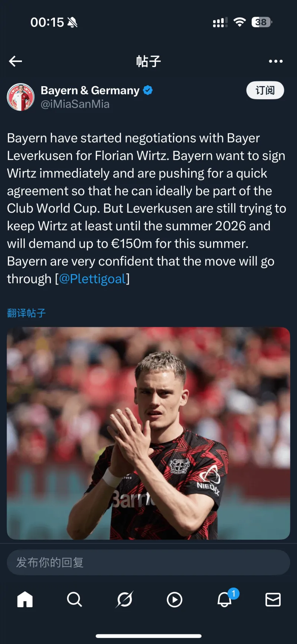Viewport: 297px width, 644px height.
Task: Tap the @iMiaSanMia handle
Action: 75,104
